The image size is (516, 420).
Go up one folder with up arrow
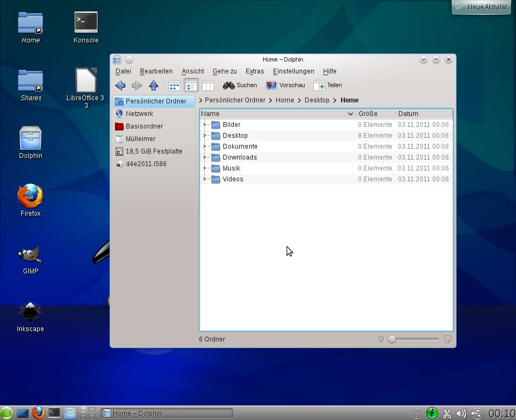154,86
